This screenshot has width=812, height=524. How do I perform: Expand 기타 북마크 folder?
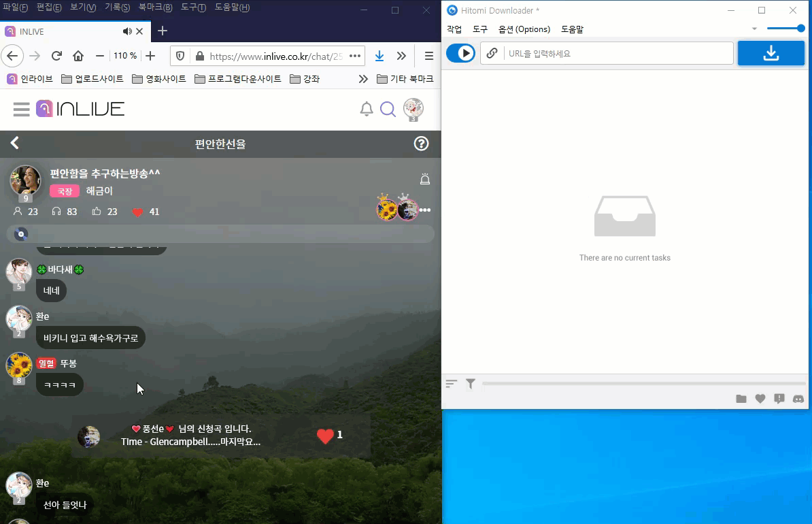[405, 79]
